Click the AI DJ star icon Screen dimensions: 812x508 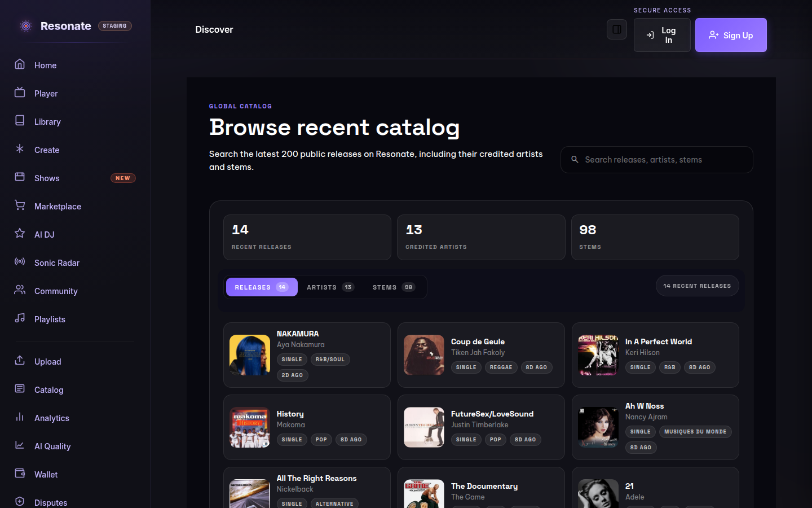(20, 233)
